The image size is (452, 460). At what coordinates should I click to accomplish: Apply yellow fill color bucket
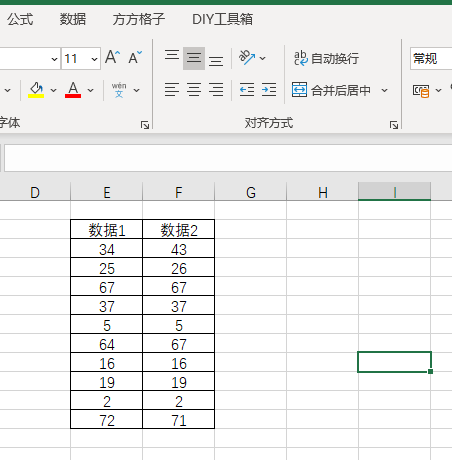(x=36, y=90)
